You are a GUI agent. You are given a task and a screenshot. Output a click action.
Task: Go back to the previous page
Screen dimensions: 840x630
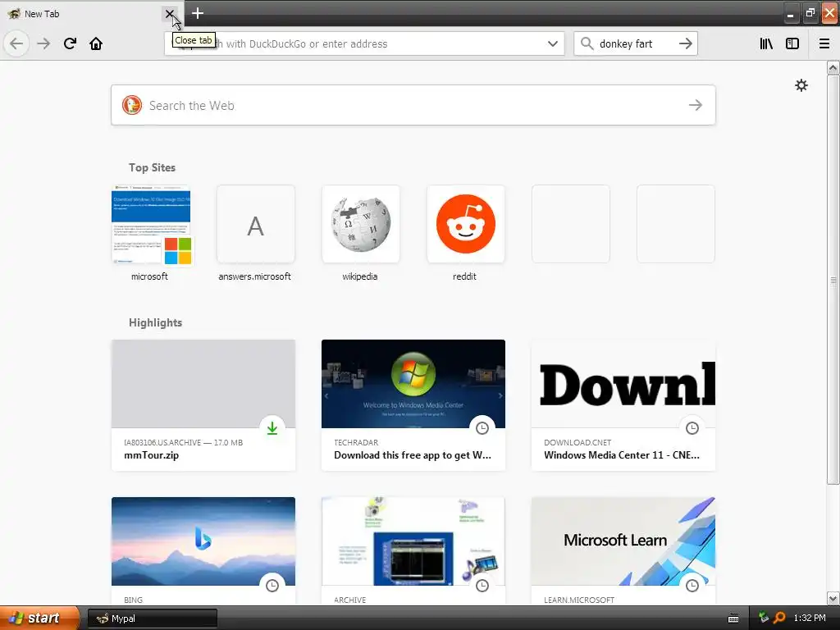(x=16, y=43)
